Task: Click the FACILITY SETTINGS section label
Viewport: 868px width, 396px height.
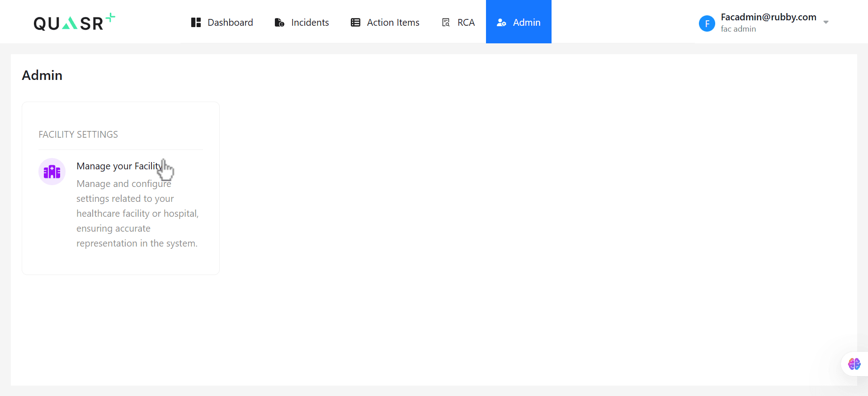Action: [x=78, y=135]
